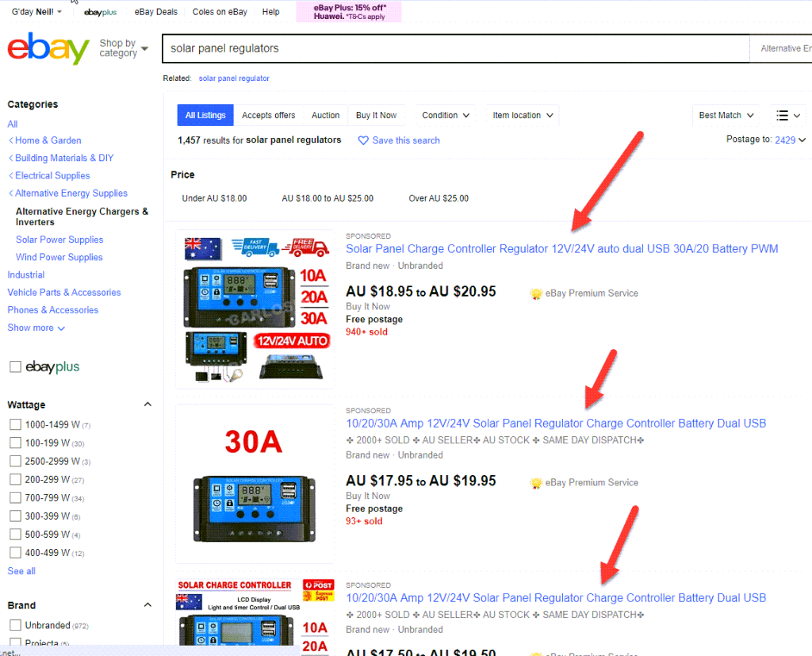Open Vehicle Parts & Accessories category
Image resolution: width=812 pixels, height=656 pixels.
(x=63, y=293)
